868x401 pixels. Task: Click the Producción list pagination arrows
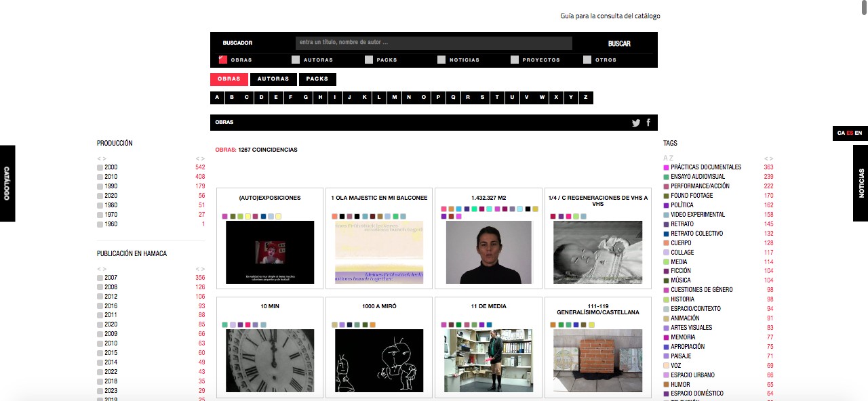102,159
